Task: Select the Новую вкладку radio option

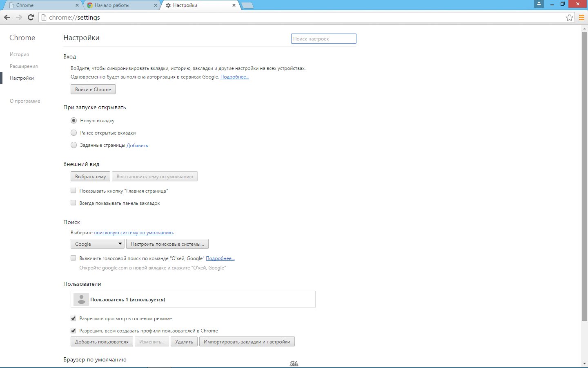Action: (x=73, y=121)
